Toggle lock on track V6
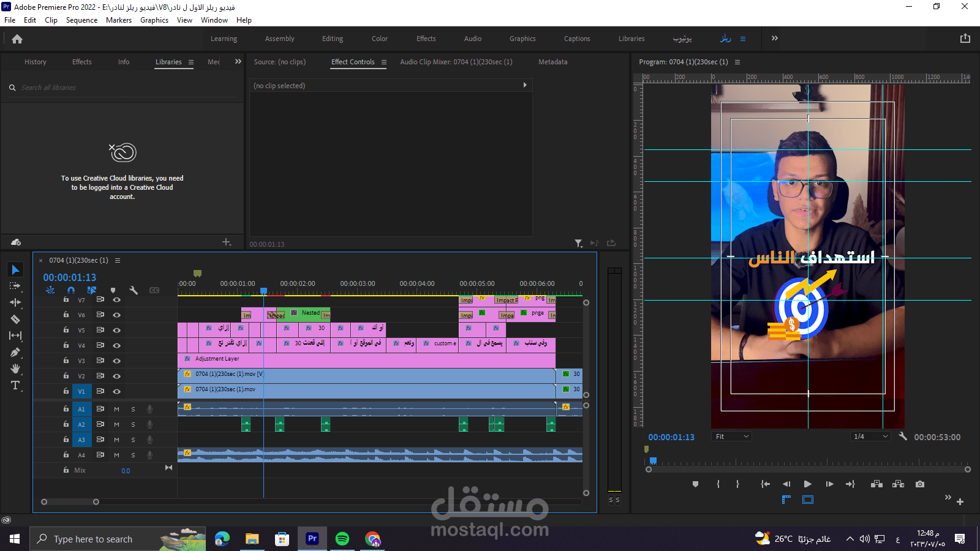This screenshot has height=551, width=980. pyautogui.click(x=66, y=315)
